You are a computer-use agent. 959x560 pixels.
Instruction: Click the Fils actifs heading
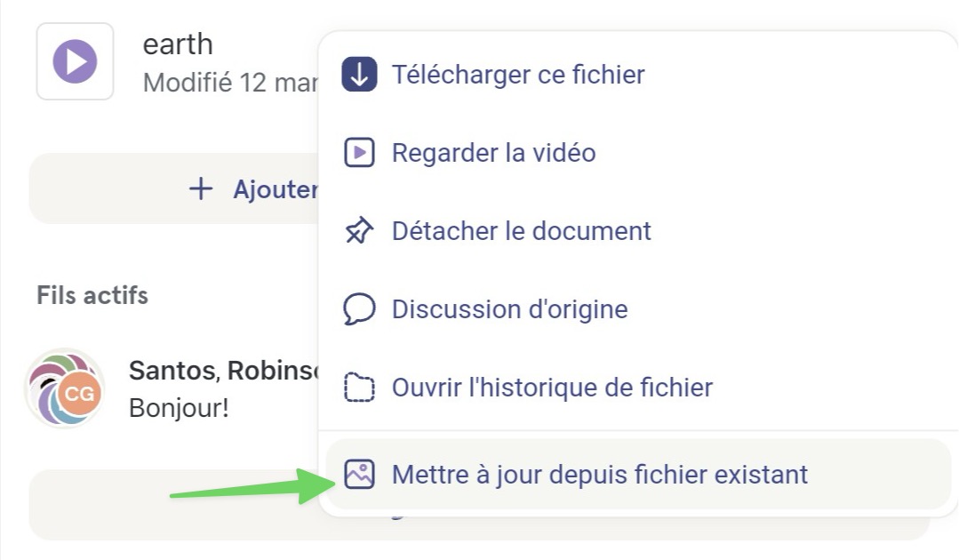click(92, 295)
